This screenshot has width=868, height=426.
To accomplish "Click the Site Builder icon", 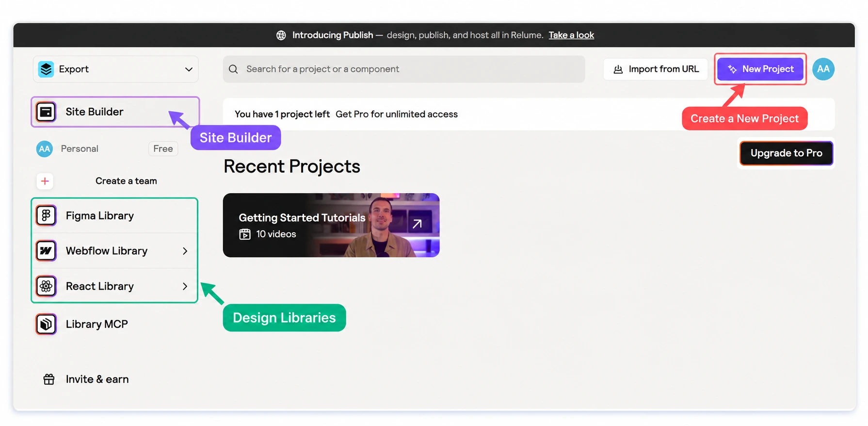I will click(x=46, y=112).
